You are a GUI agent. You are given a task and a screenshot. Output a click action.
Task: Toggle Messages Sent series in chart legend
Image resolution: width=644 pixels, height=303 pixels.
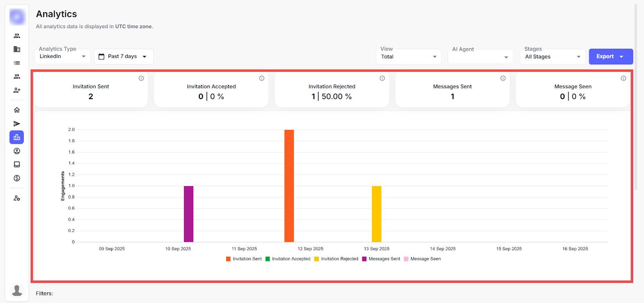point(381,259)
